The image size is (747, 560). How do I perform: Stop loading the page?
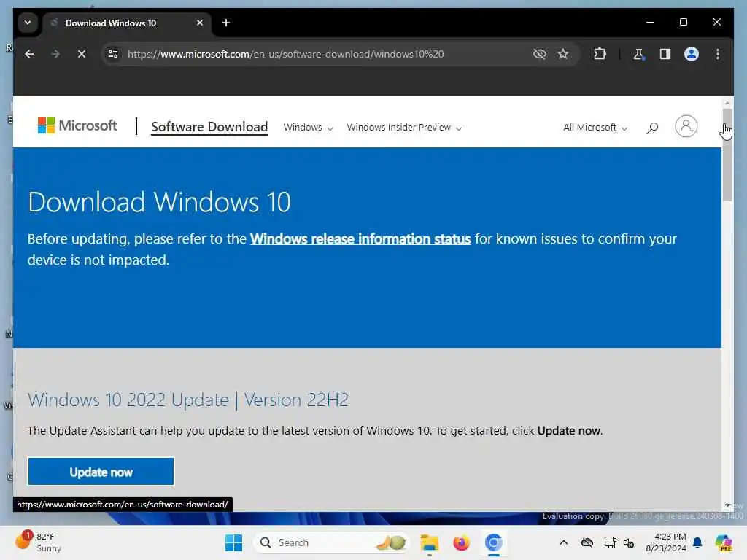click(x=82, y=54)
